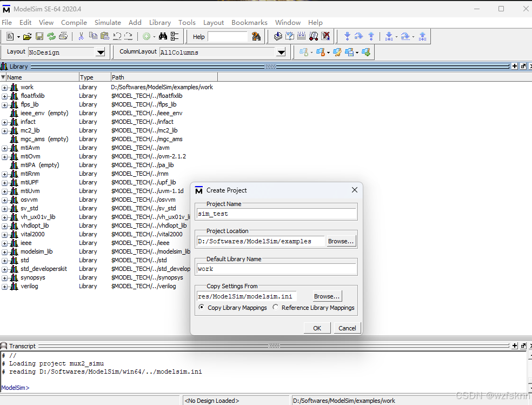Click the Copy toolbar icon
This screenshot has width=532, height=405.
tap(93, 36)
